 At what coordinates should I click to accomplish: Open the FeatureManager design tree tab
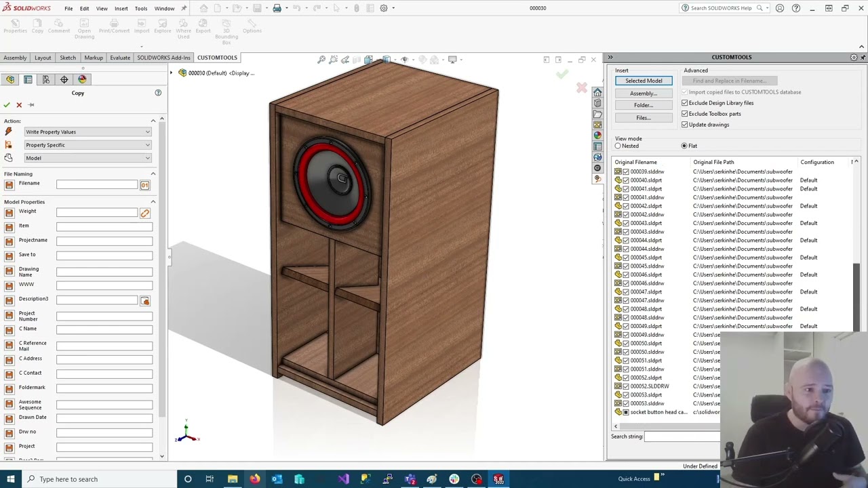(x=10, y=80)
